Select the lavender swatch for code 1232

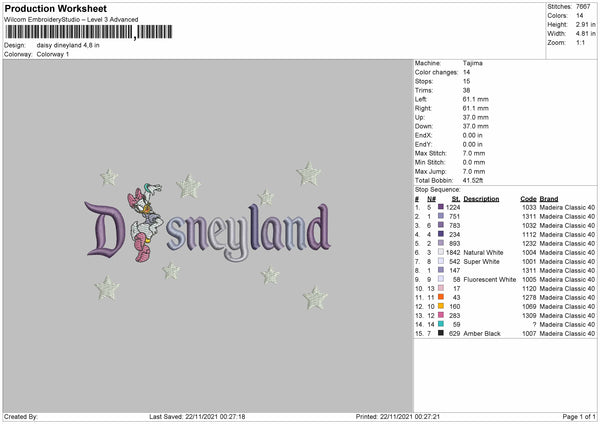(441, 243)
